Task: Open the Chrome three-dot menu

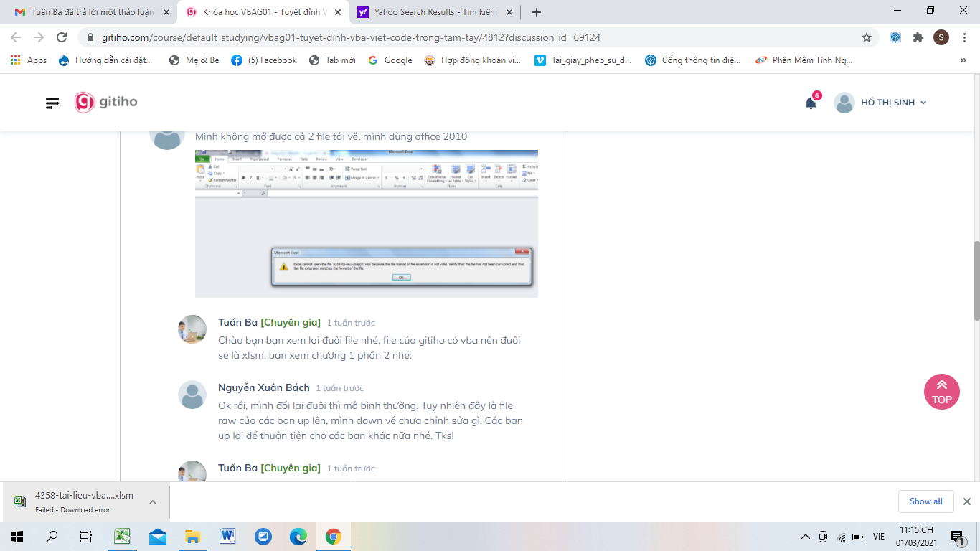Action: tap(963, 37)
